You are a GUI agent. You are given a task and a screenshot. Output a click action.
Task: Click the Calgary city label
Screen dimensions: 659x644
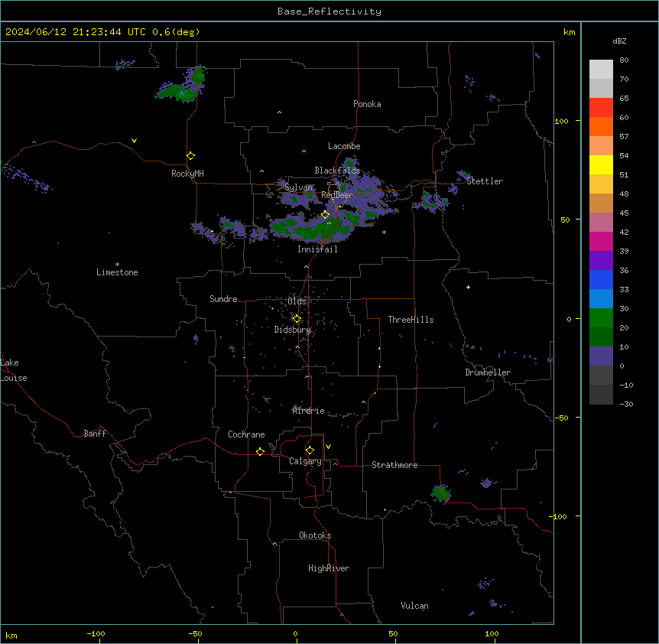pyautogui.click(x=306, y=461)
